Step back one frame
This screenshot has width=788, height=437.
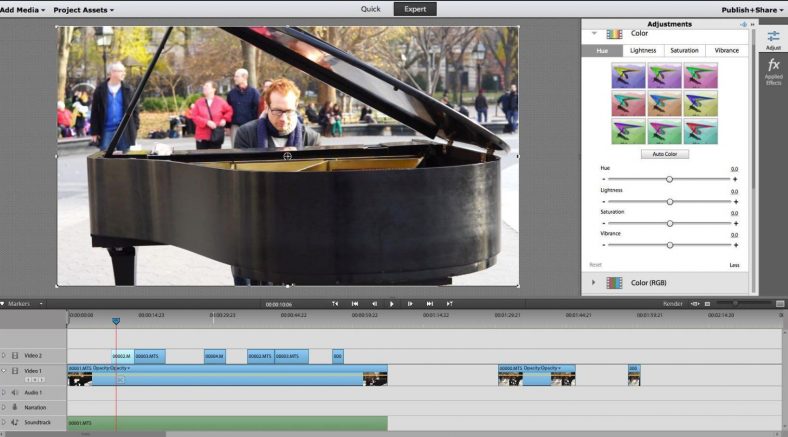(374, 303)
